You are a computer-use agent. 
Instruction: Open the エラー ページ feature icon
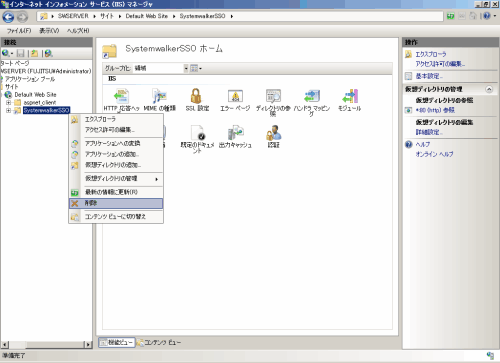click(x=235, y=96)
